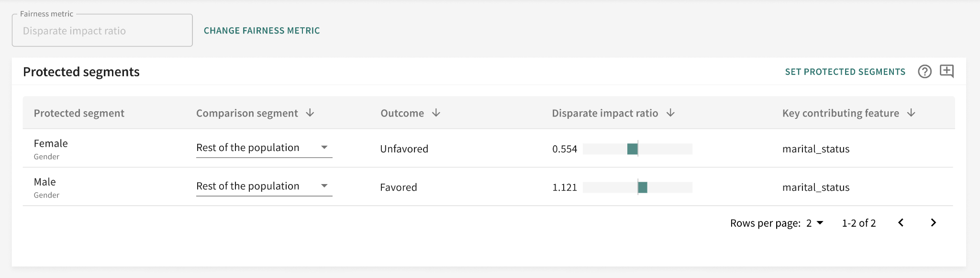Click the add comment icon

[947, 71]
